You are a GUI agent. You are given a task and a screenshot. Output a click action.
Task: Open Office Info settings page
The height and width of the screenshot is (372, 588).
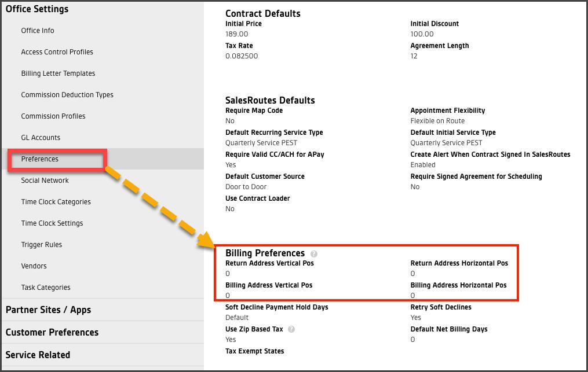tap(38, 31)
